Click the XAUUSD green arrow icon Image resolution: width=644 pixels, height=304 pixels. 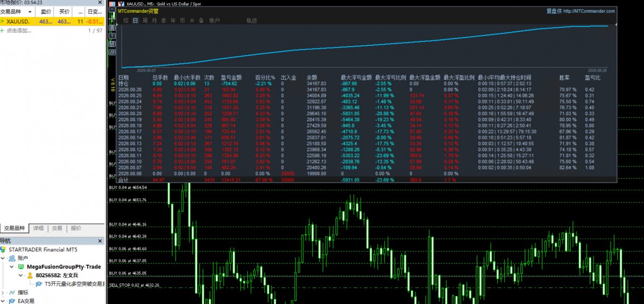[x=3, y=22]
